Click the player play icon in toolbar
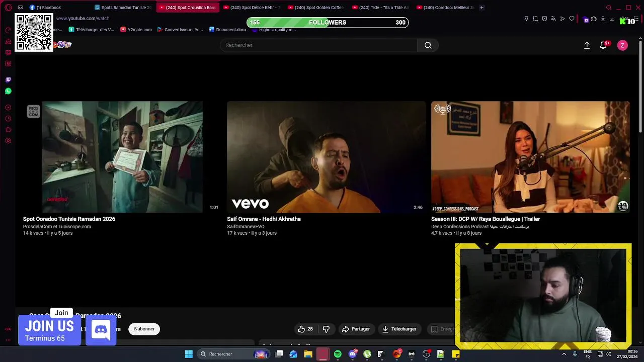 [562, 19]
